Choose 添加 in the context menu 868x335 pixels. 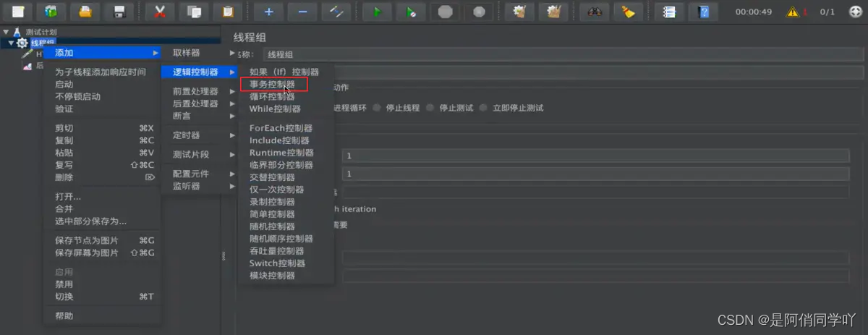tap(103, 53)
